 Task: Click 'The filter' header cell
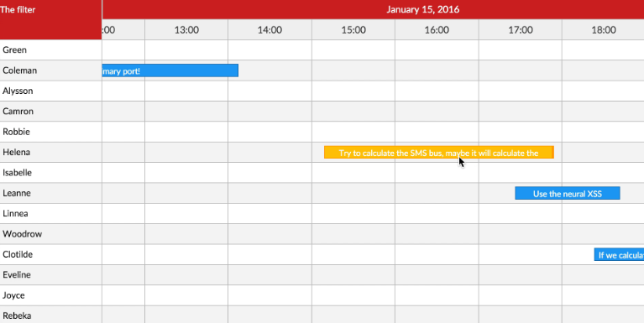(51, 19)
